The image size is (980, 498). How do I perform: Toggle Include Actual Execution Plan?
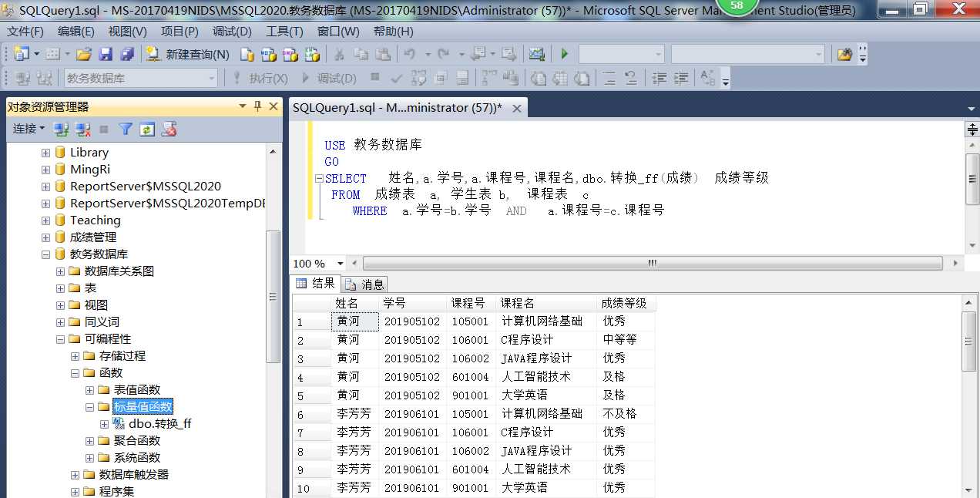[x=488, y=78]
